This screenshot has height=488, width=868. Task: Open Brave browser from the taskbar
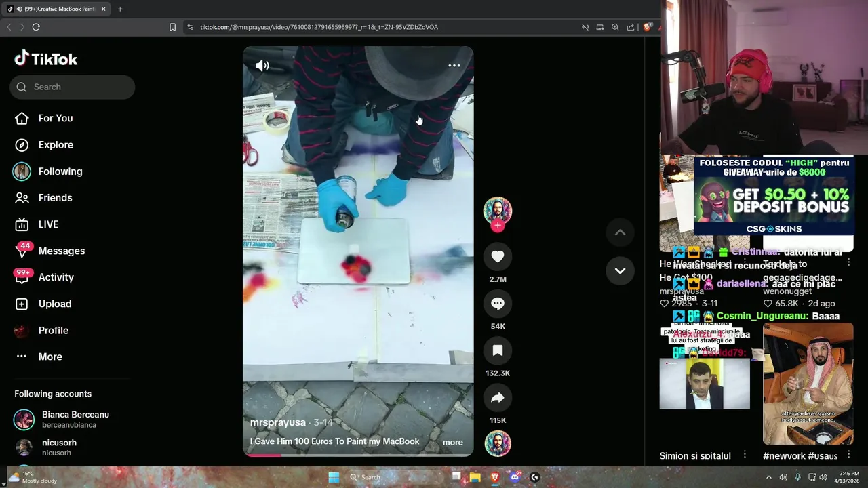pos(495,477)
